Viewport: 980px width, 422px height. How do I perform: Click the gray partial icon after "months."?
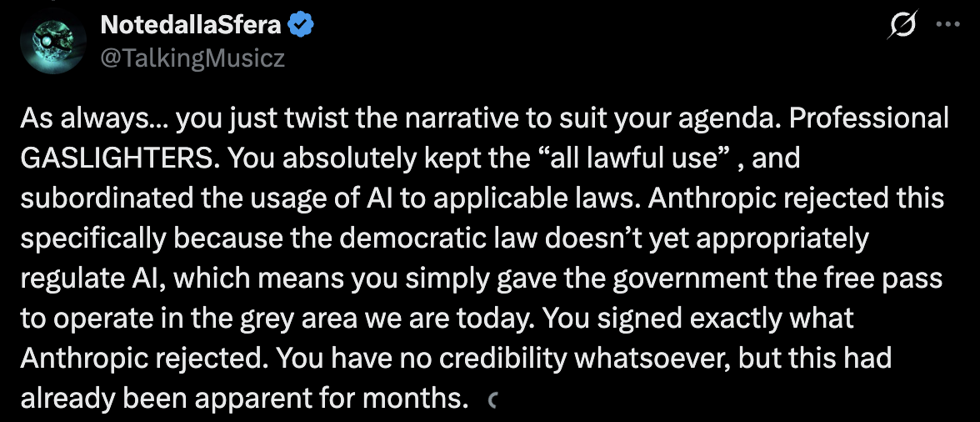491,401
